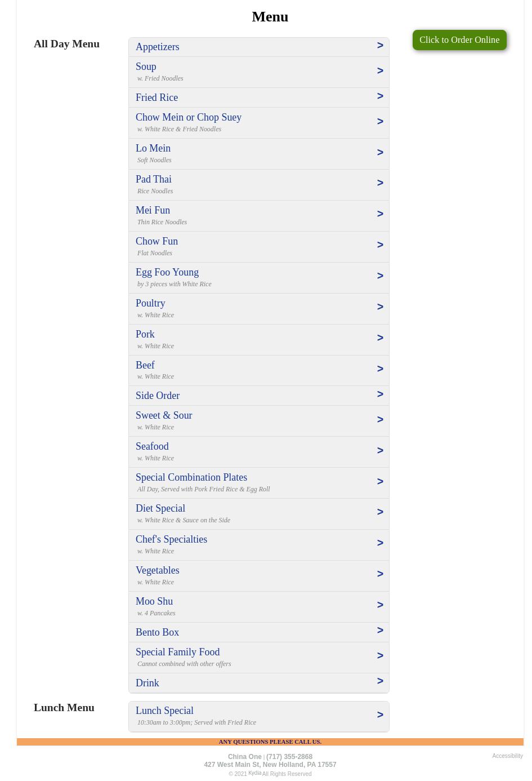Click the Kydia link in footer
The height and width of the screenshot is (781, 532).
click(254, 773)
